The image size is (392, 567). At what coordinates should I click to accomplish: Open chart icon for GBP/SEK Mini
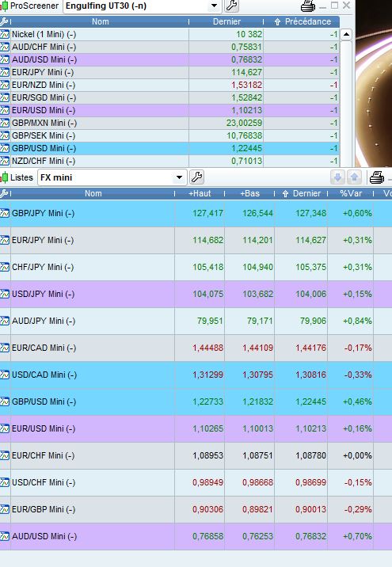(5, 135)
